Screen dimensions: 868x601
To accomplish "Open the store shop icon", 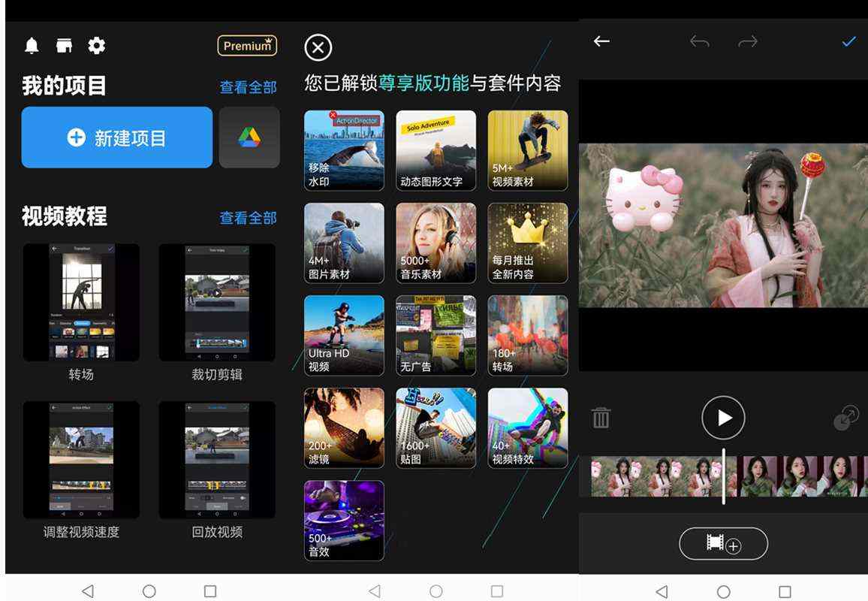I will coord(65,46).
